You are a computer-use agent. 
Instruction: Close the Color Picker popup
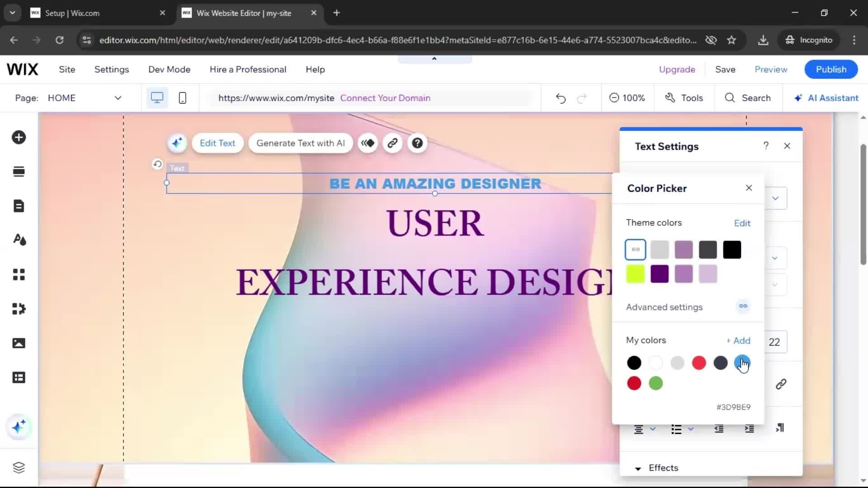[x=749, y=188]
